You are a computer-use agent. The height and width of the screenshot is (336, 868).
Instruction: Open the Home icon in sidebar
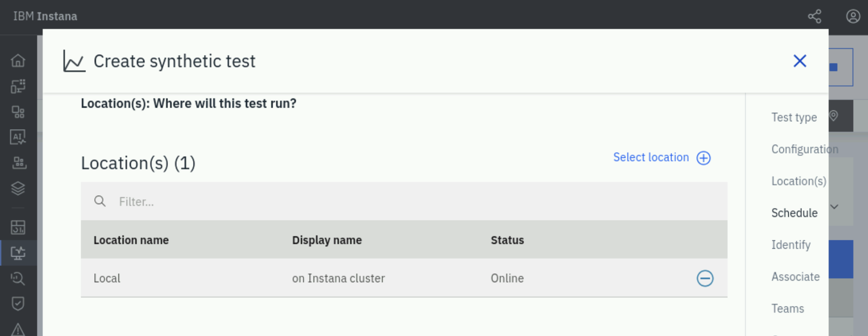coord(18,60)
